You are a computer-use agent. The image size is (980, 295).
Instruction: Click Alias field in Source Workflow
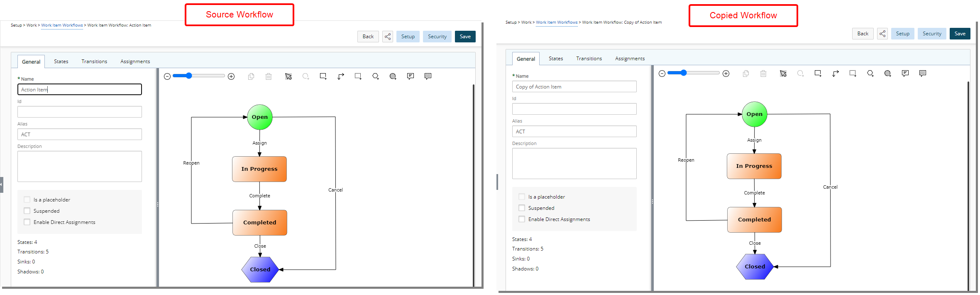click(x=80, y=134)
